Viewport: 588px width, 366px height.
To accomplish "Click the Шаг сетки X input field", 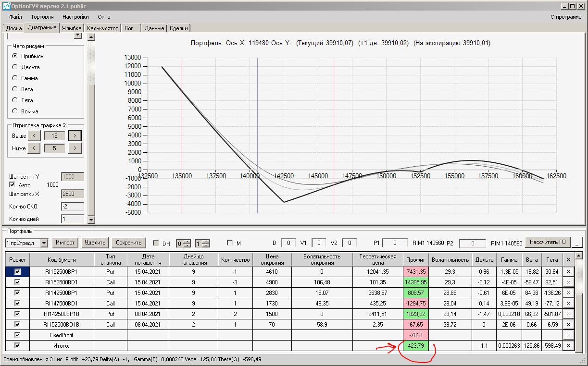I will (x=73, y=194).
